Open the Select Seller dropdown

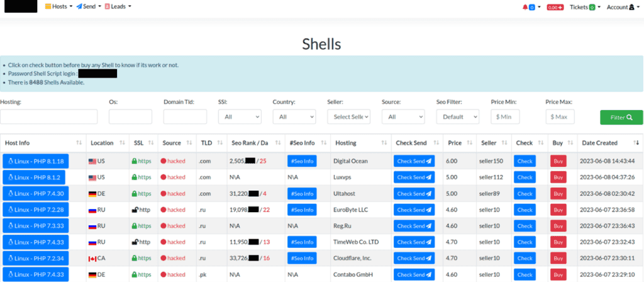348,116
